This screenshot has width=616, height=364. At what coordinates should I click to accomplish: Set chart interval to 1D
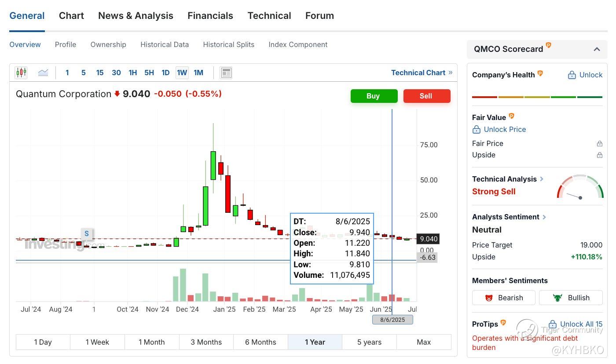click(165, 73)
